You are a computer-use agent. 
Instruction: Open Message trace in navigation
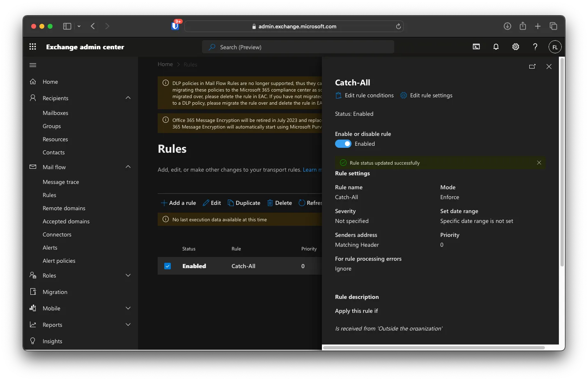[x=61, y=182]
